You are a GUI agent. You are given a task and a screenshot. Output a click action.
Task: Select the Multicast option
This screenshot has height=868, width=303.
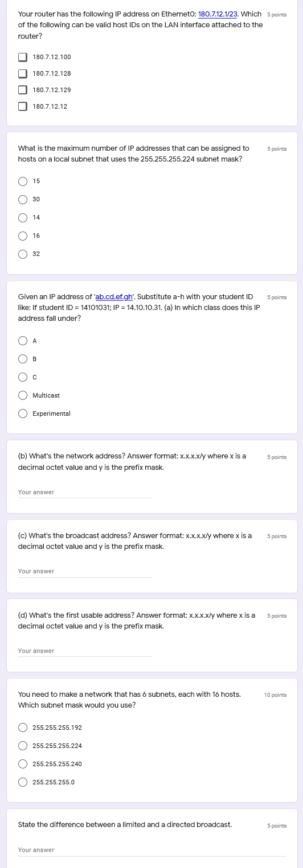click(x=23, y=395)
